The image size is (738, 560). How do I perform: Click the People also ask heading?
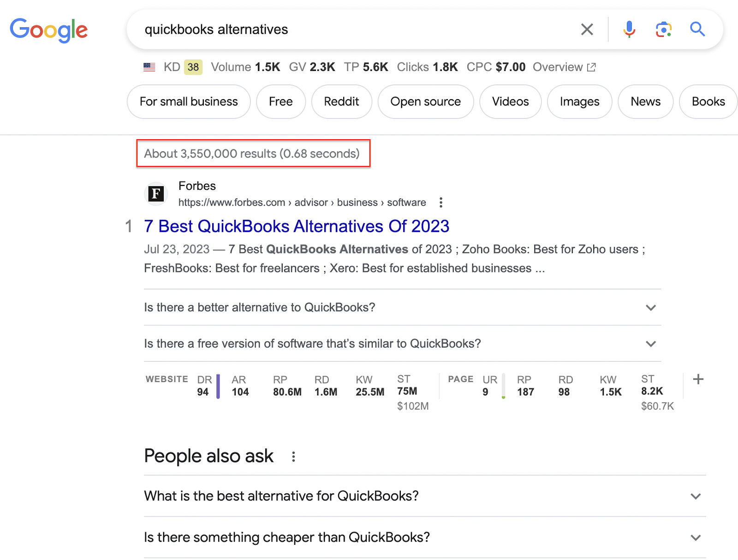[x=209, y=456]
